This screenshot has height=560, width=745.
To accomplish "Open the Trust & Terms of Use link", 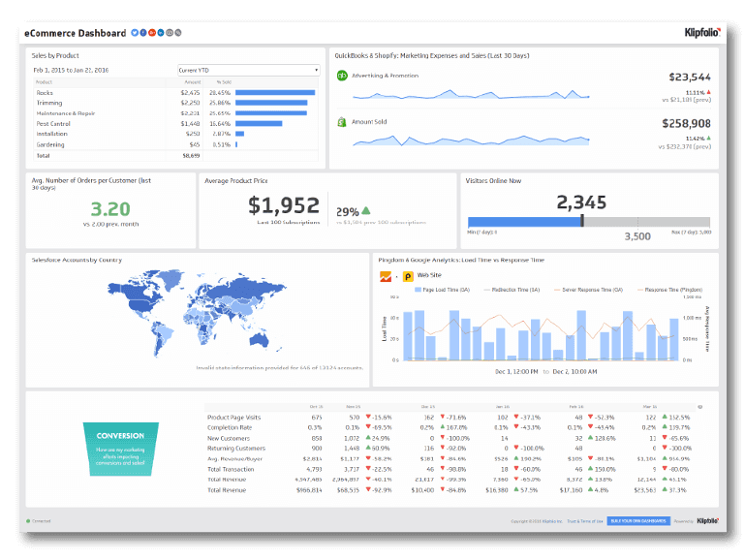I will (x=585, y=521).
